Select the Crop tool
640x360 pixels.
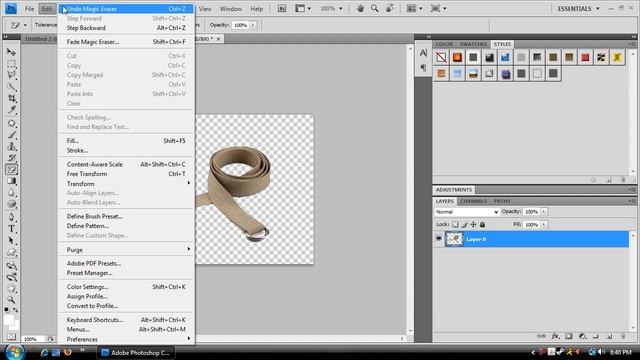11,98
